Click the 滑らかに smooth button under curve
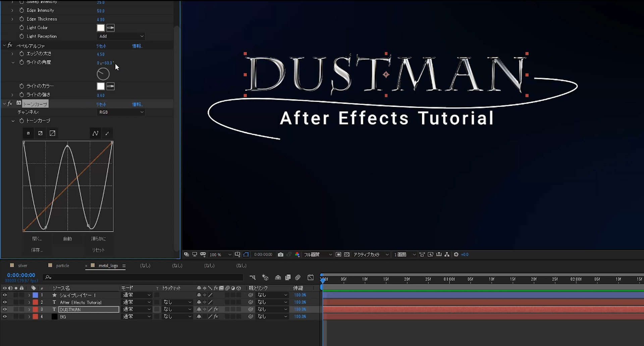644x346 pixels. (98, 239)
